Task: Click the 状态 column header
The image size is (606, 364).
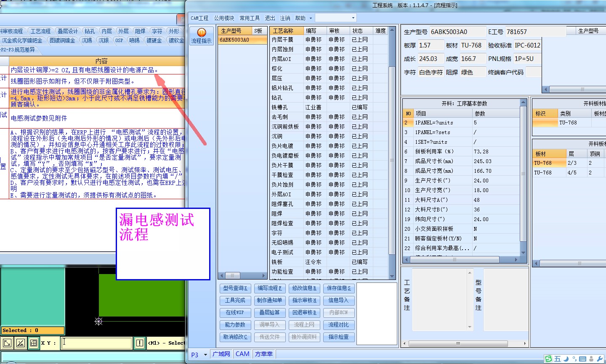Action: [x=361, y=31]
